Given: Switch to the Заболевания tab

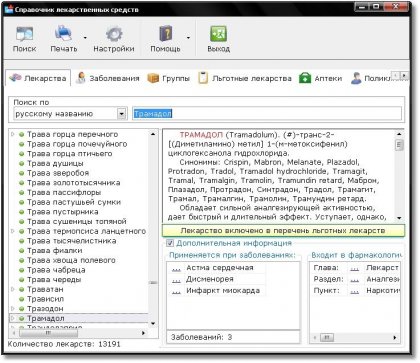Looking at the screenshot, I should pos(107,78).
